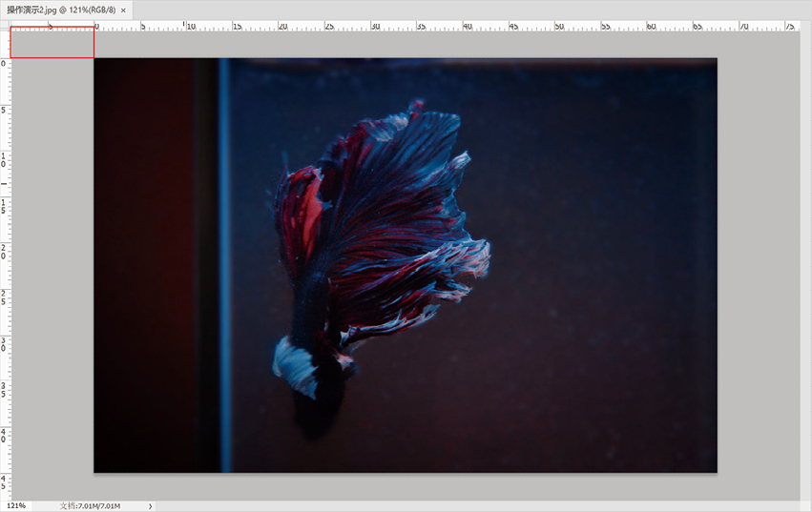The image size is (812, 512).
Task: Click the betta fish's white pectoral fin
Action: pyautogui.click(x=295, y=366)
